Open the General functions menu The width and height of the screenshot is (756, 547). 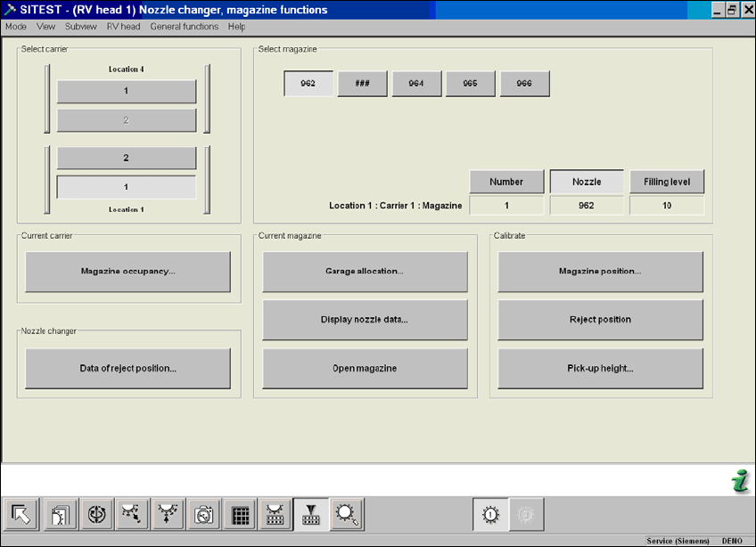point(185,27)
